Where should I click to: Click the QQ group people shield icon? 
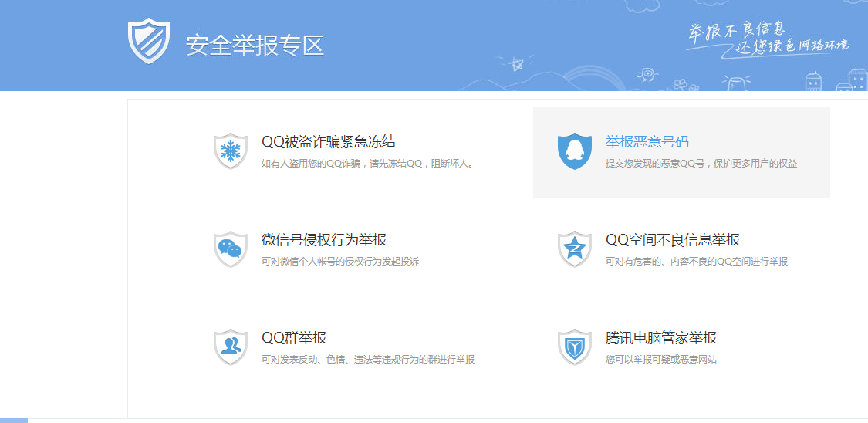point(230,347)
